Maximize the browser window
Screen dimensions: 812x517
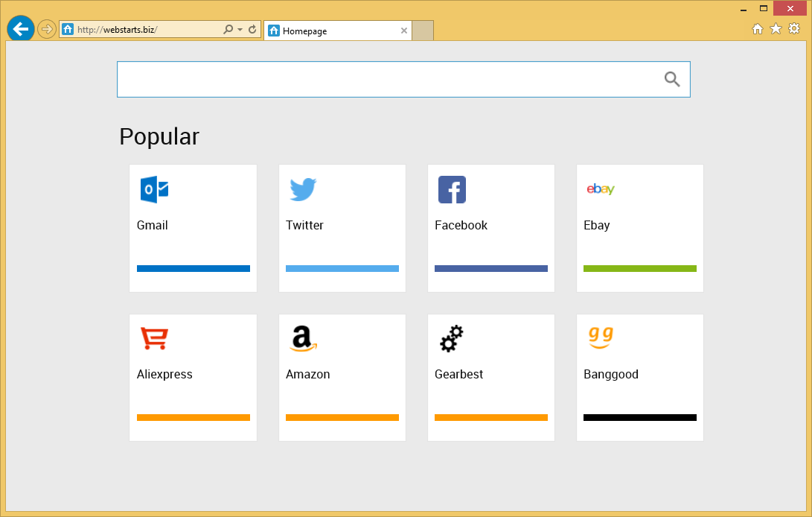[764, 8]
